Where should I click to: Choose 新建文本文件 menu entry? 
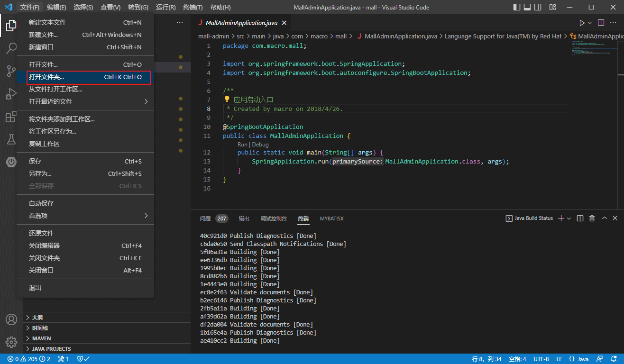pyautogui.click(x=85, y=22)
